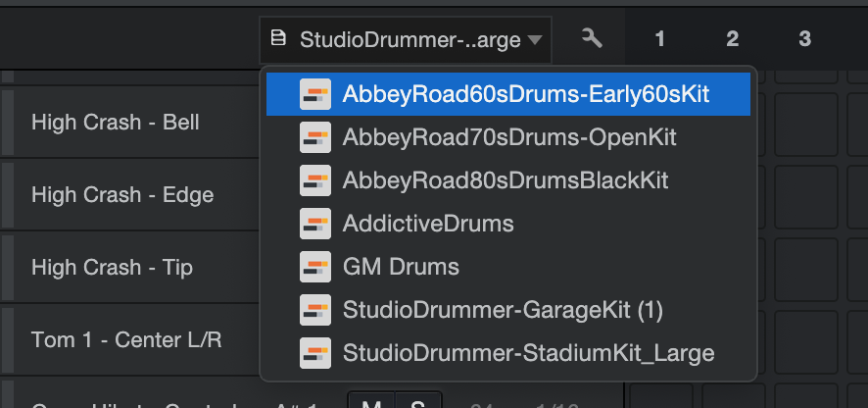
Task: Select the High Crash - Tip row
Action: 130,268
